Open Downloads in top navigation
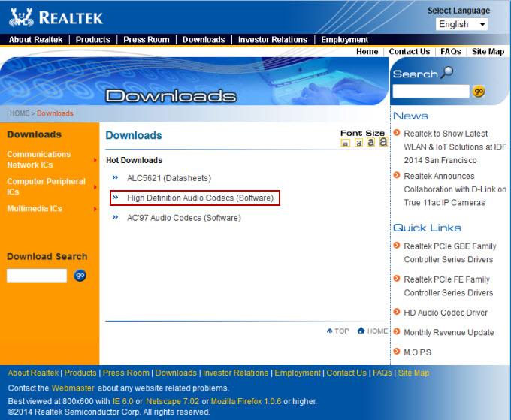Viewport: 511px width, 420px height. click(x=204, y=40)
